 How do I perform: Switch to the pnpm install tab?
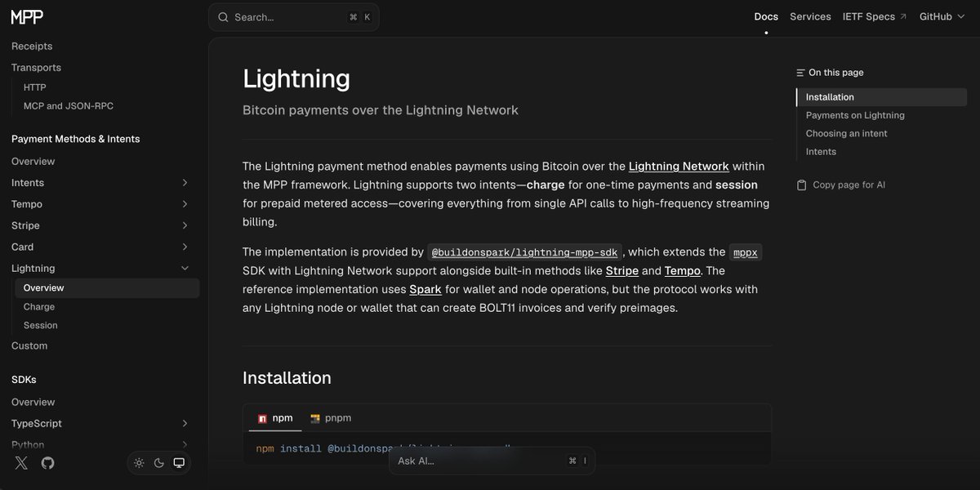pyautogui.click(x=331, y=418)
